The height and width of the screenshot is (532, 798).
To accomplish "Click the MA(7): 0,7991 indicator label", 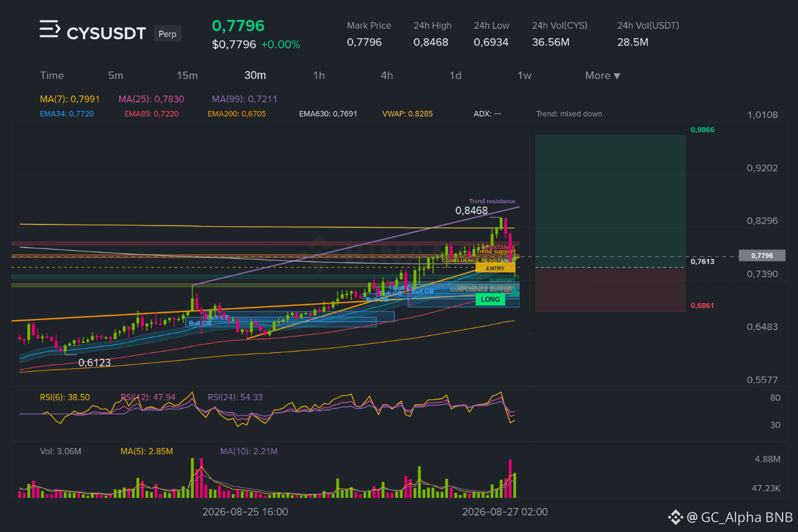I will click(x=70, y=99).
